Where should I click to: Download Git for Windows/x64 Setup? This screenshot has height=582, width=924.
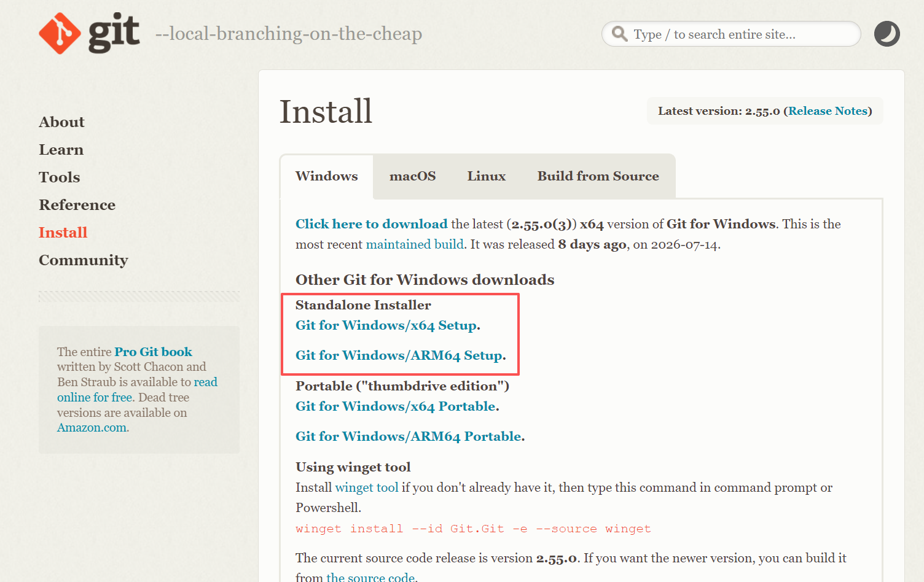[386, 325]
